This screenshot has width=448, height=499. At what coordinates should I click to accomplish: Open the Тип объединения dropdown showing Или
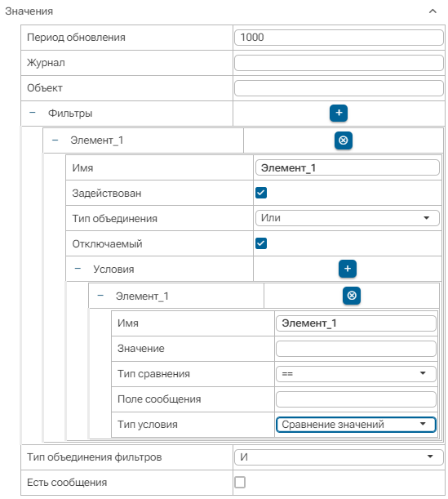(348, 218)
